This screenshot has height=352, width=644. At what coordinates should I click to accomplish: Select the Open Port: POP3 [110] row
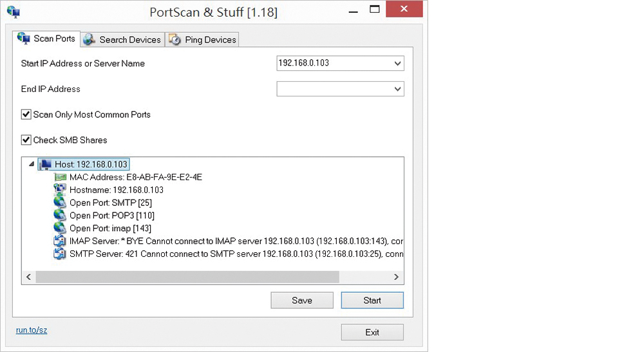[111, 216]
